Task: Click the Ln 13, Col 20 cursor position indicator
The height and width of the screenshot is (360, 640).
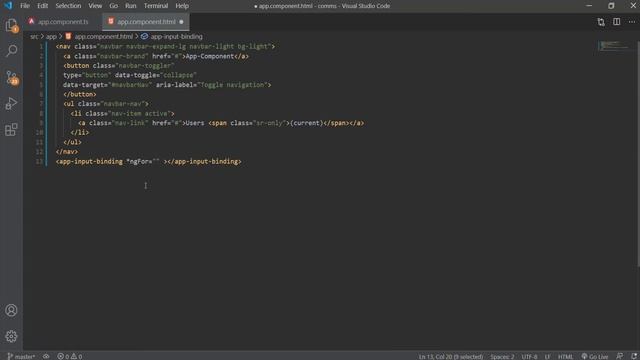Action: click(451, 356)
